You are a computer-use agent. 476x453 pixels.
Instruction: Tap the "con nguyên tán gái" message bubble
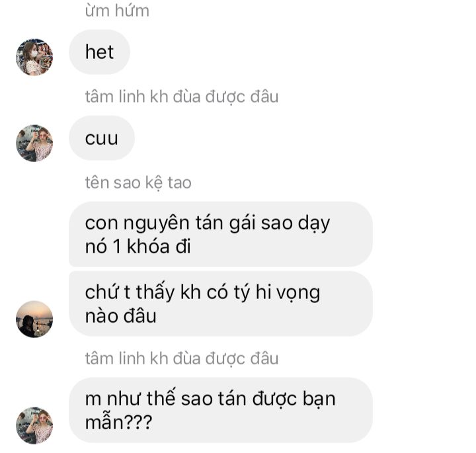point(221,234)
